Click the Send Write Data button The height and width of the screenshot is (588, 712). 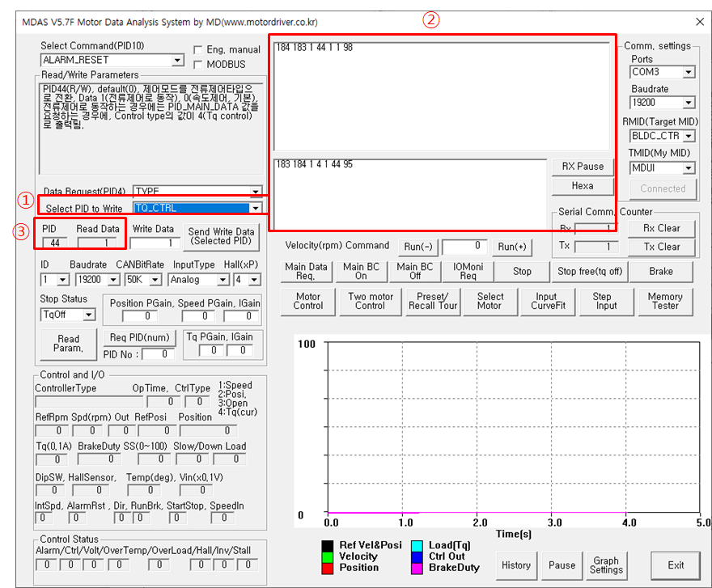pos(221,236)
